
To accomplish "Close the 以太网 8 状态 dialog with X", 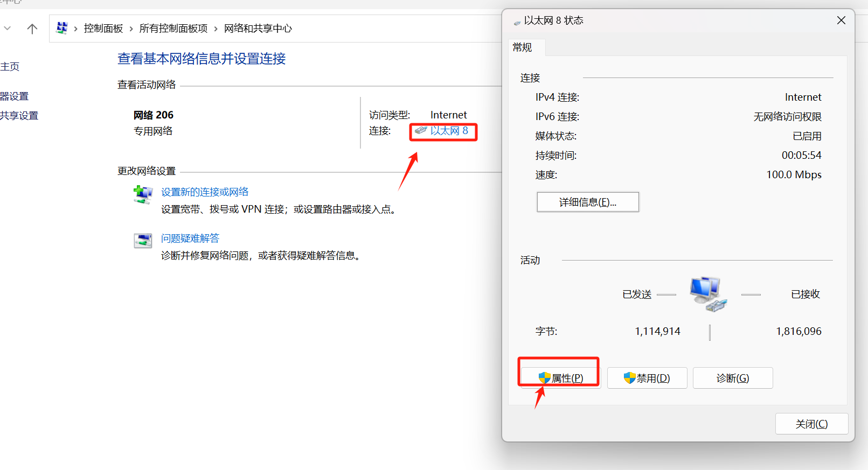I will tap(841, 20).
